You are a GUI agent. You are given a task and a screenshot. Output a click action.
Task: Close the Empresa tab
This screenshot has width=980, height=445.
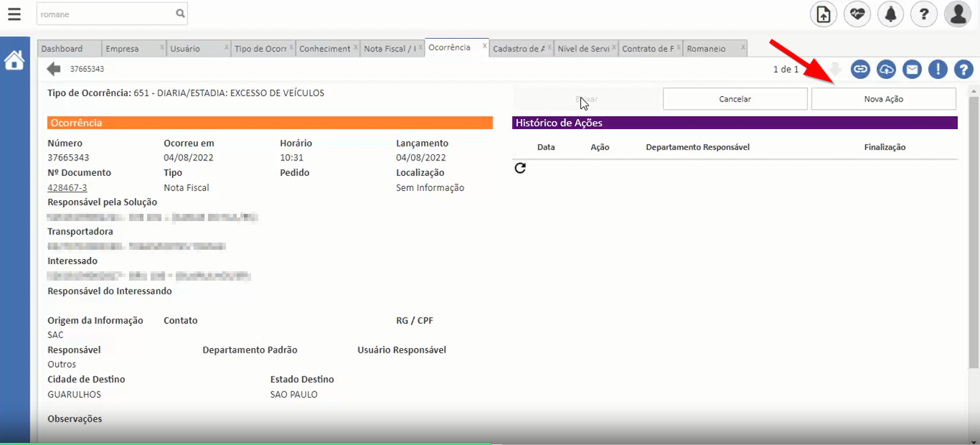(162, 48)
